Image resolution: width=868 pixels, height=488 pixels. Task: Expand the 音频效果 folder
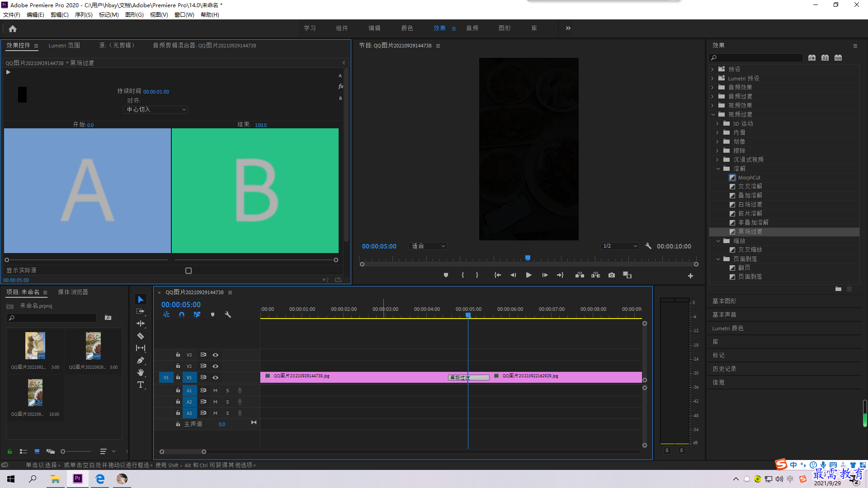(712, 87)
